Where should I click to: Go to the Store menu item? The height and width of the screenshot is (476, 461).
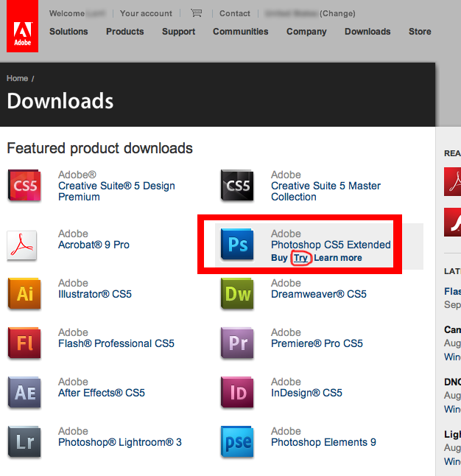tap(420, 31)
